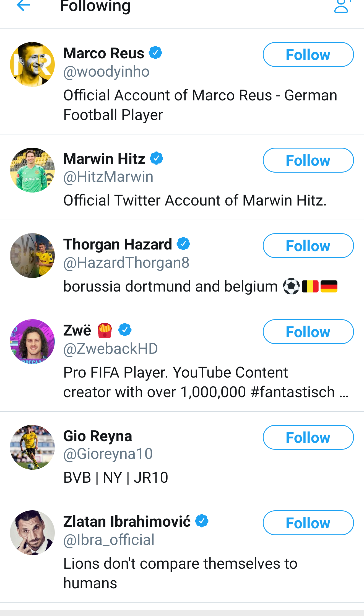Screen dimensions: 364x616
Task: Follow Marco Reus
Action: pyautogui.click(x=308, y=55)
